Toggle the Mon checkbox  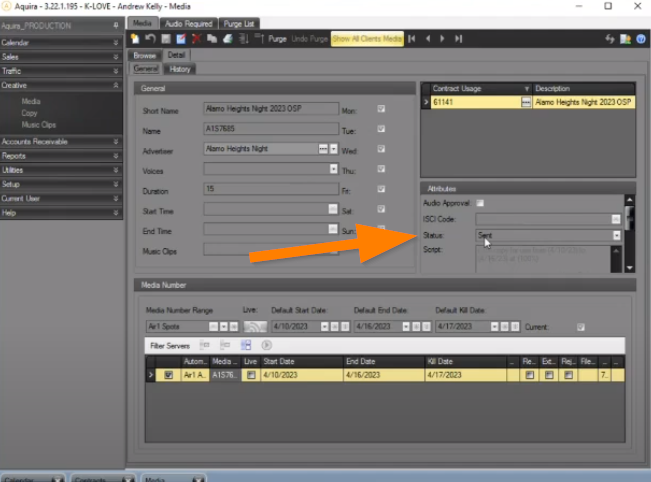click(381, 109)
